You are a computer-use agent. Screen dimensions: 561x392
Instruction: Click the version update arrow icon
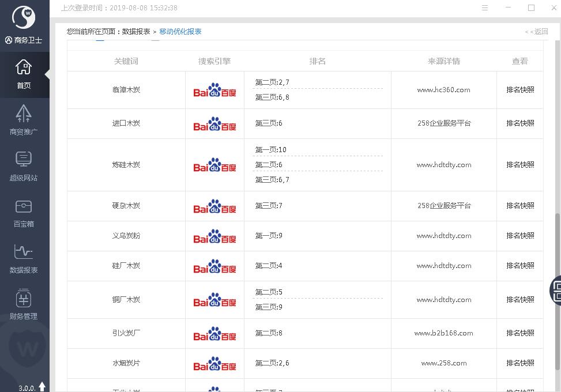coord(42,387)
